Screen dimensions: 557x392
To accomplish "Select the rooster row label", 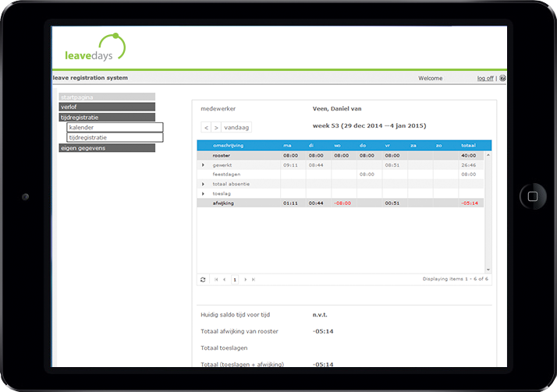I will coord(222,155).
